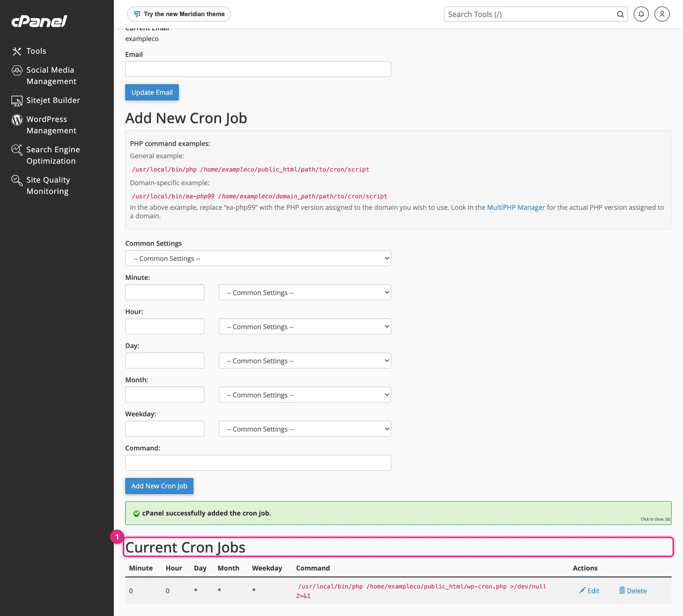Image resolution: width=683 pixels, height=616 pixels.
Task: Click the Weekday column header
Action: coord(267,568)
